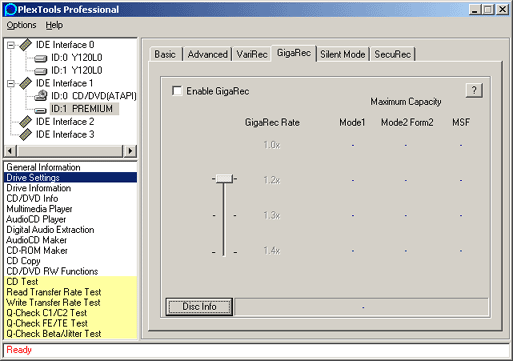The image size is (513, 361).
Task: Close the PlexTools Professional window
Action: pos(502,10)
